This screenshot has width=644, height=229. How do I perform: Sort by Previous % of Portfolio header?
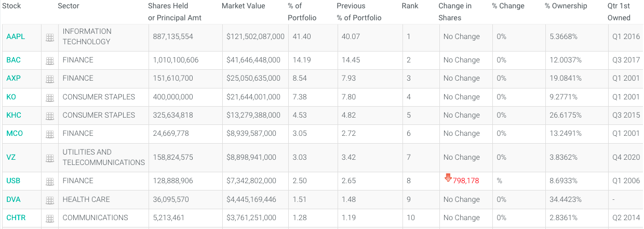point(359,12)
